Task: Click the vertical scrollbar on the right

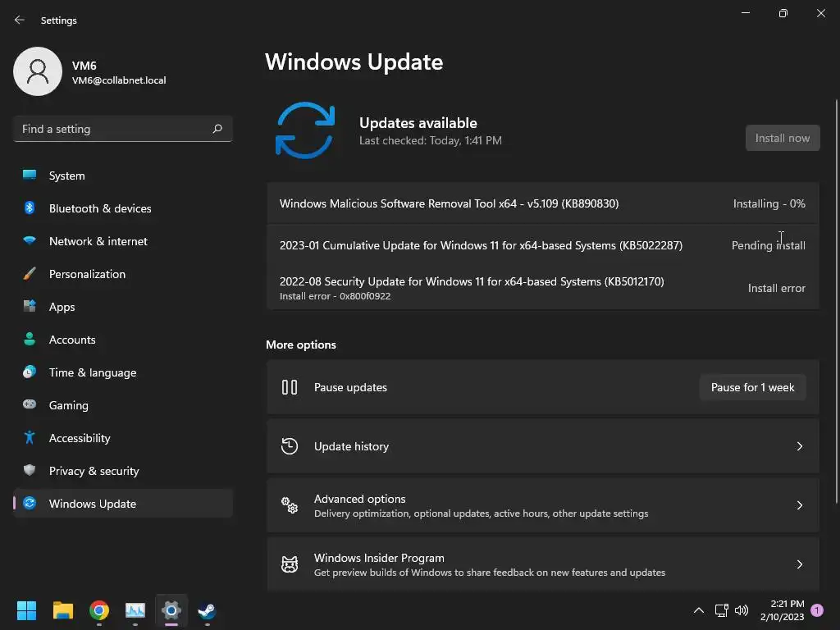Action: coord(837,301)
